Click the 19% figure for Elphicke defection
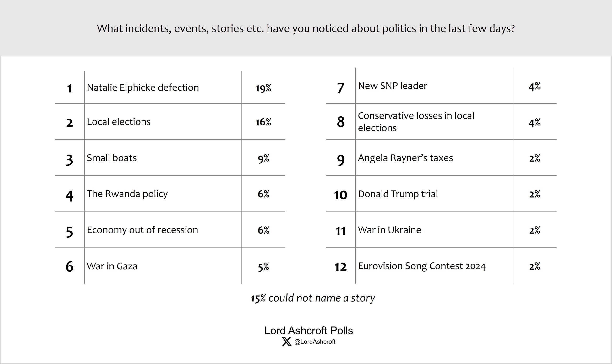The width and height of the screenshot is (612, 364). coord(263,88)
